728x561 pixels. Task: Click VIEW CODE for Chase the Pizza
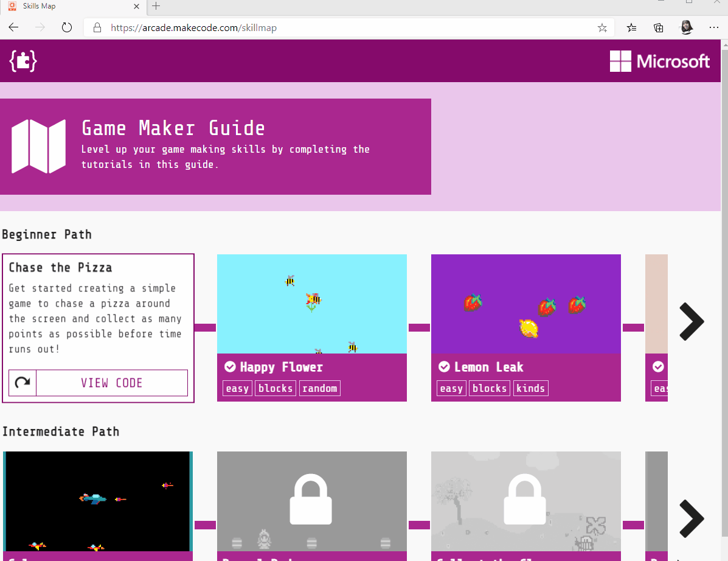111,383
